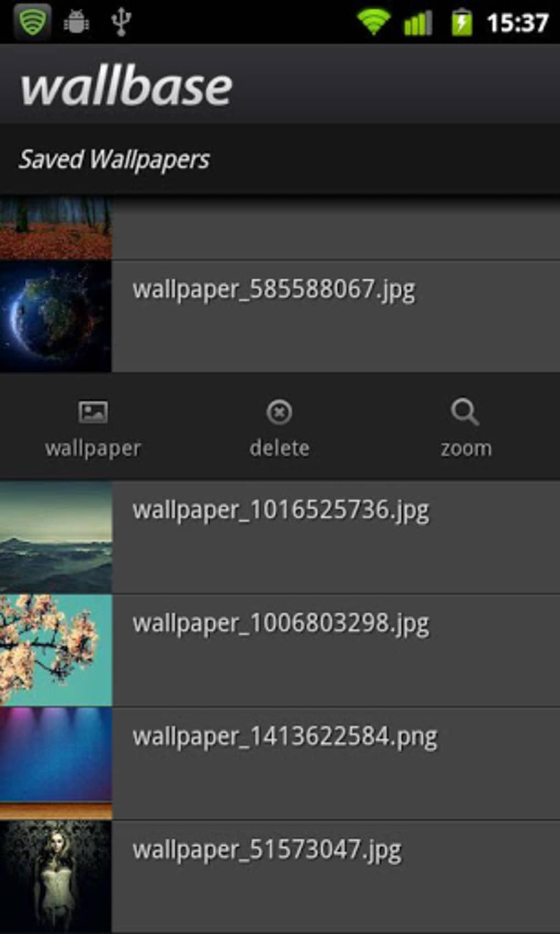The image size is (560, 934).
Task: Select wallpaper_1413622584.png entry
Action: pyautogui.click(x=284, y=737)
